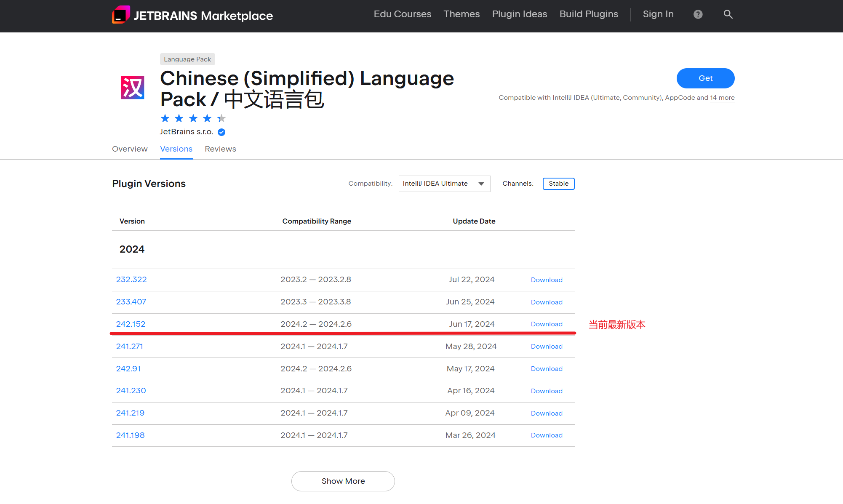Open version 232.322 details link

click(x=131, y=280)
